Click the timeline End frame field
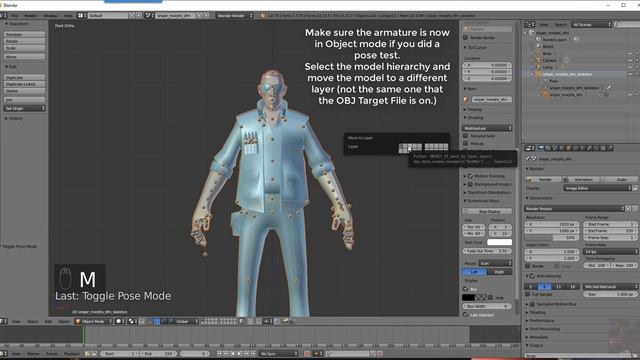The width and height of the screenshot is (640, 360). coord(158,353)
